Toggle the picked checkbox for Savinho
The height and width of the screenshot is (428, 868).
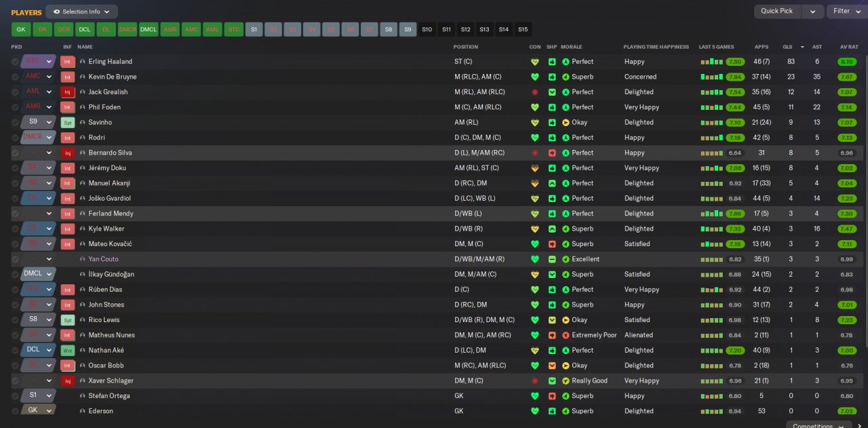coord(15,123)
